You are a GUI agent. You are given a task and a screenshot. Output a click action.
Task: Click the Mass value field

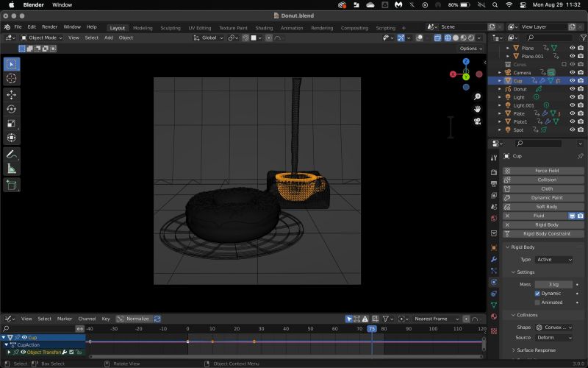click(x=554, y=284)
